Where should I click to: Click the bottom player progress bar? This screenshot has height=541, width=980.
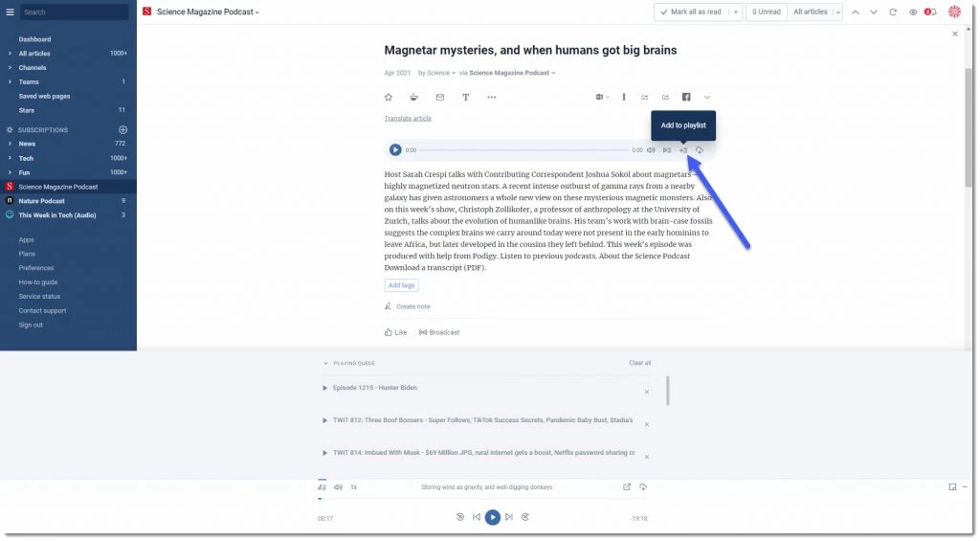[482, 499]
